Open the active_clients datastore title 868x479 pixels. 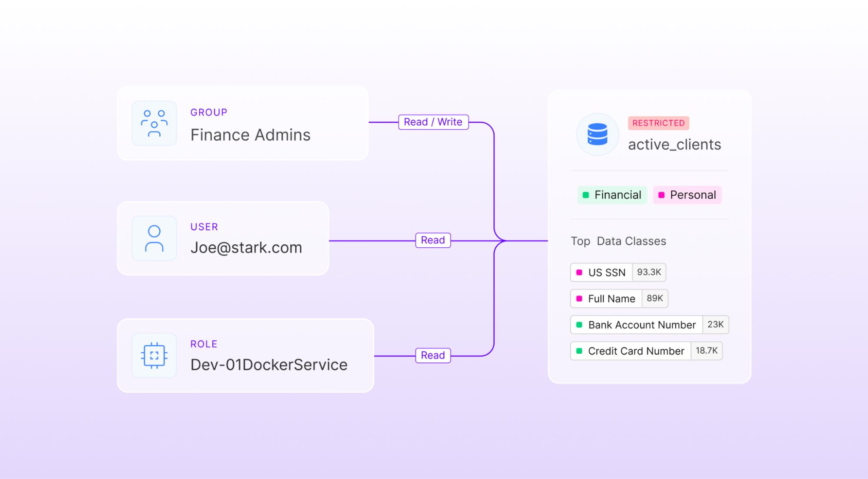click(x=674, y=144)
